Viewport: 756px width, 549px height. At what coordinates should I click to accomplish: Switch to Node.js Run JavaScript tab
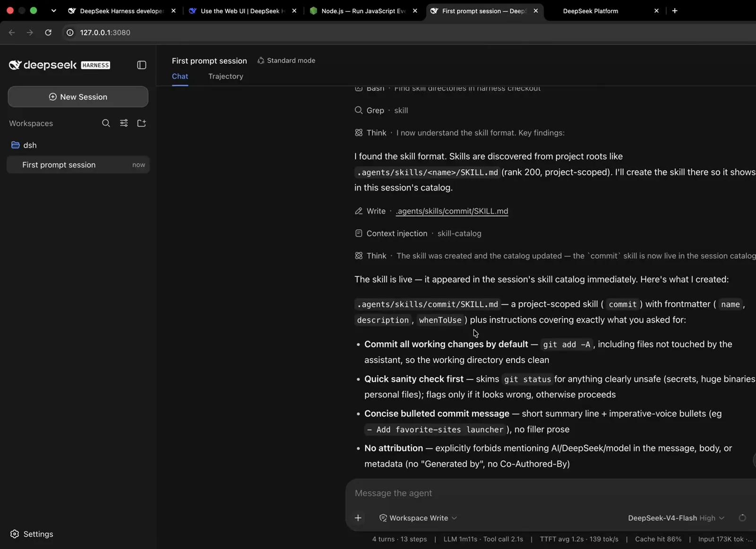click(x=363, y=11)
